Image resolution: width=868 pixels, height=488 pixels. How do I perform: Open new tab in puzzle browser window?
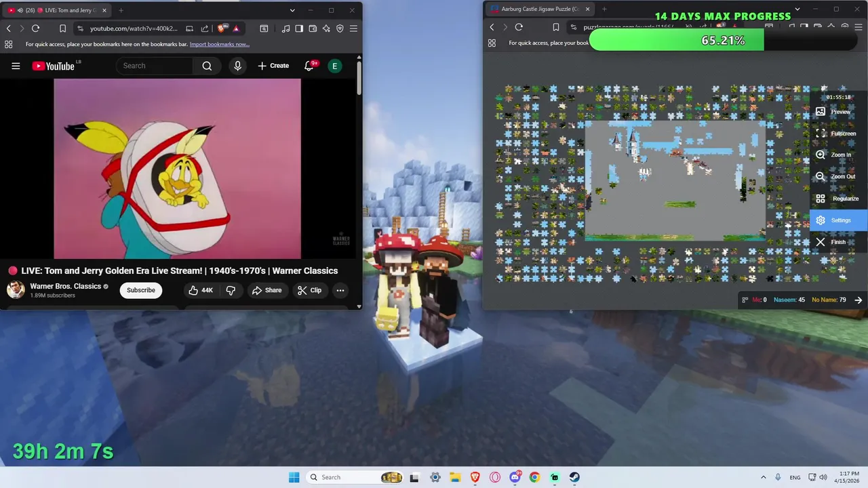(604, 9)
